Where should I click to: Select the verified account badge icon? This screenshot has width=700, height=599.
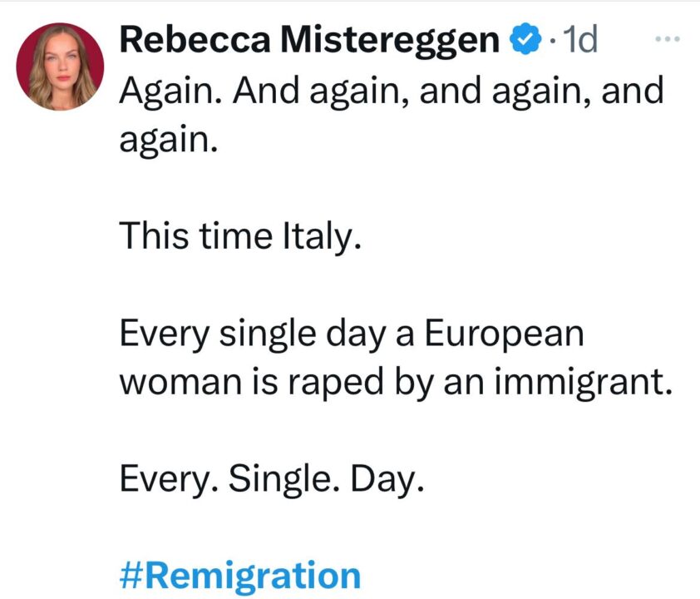coord(522,40)
